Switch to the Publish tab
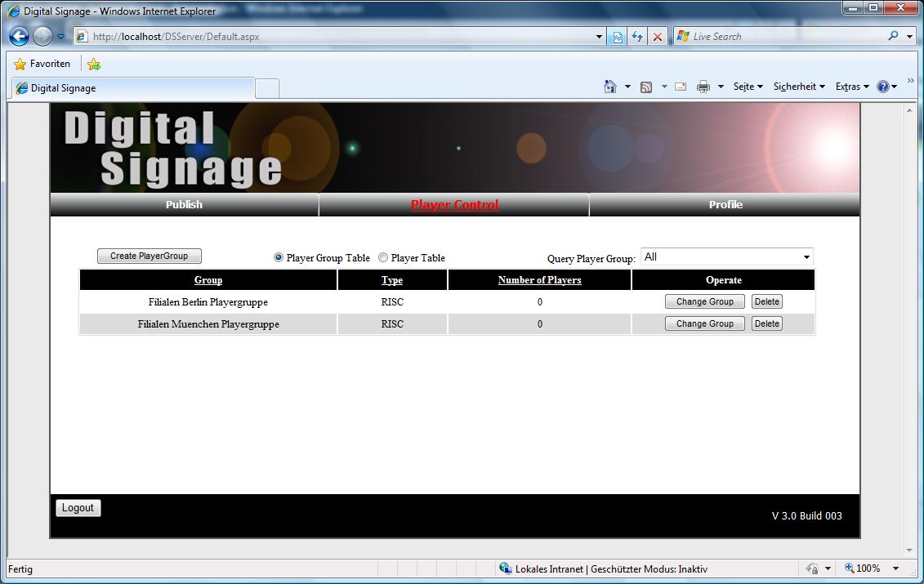This screenshot has height=584, width=924. [184, 205]
